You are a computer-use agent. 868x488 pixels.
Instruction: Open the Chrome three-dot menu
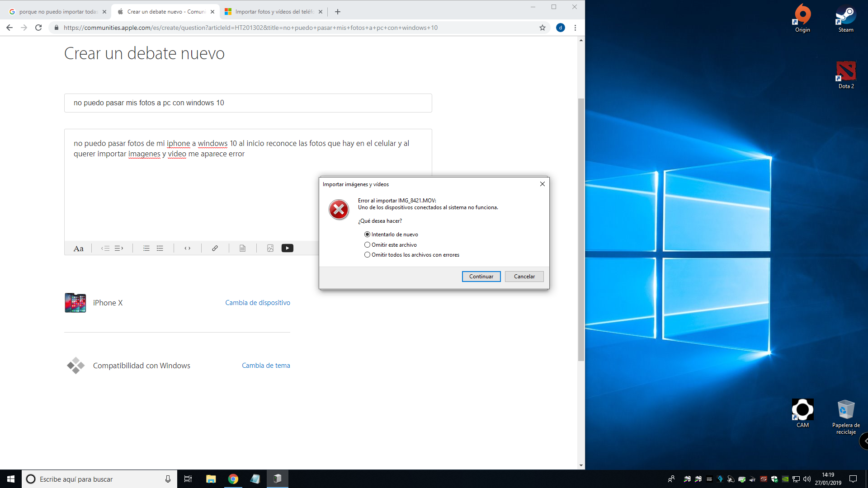tap(575, 28)
